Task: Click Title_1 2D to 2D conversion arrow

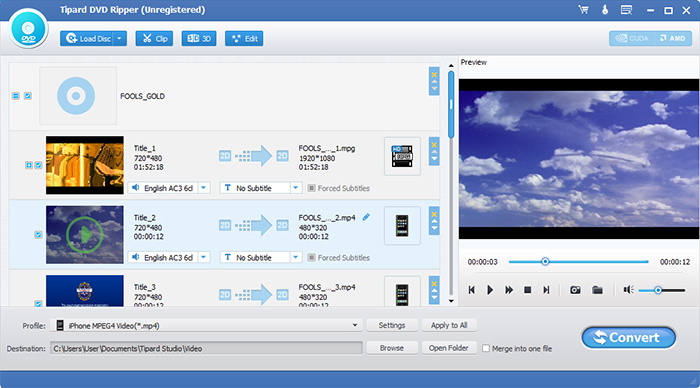Action: [254, 156]
